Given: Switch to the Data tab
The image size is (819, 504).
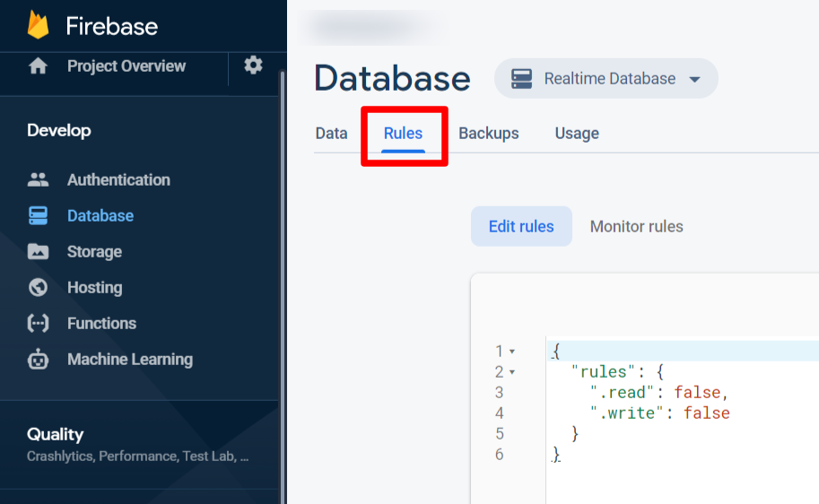Looking at the screenshot, I should [x=331, y=134].
